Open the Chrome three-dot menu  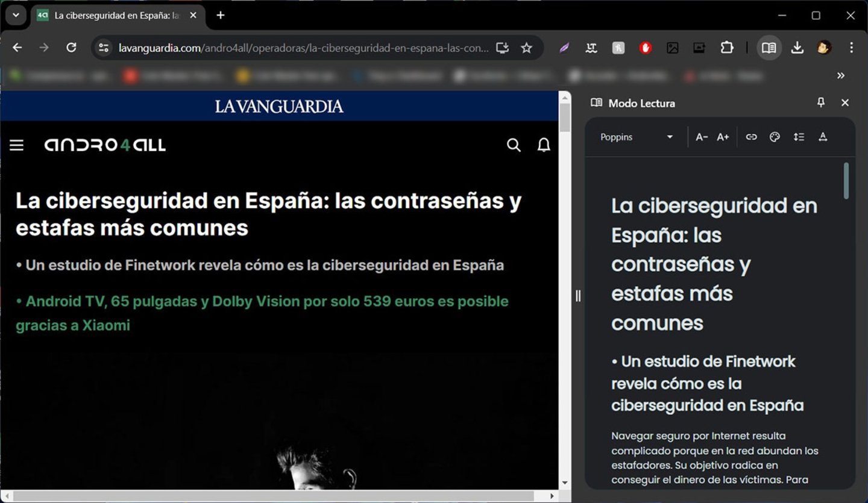coord(851,48)
